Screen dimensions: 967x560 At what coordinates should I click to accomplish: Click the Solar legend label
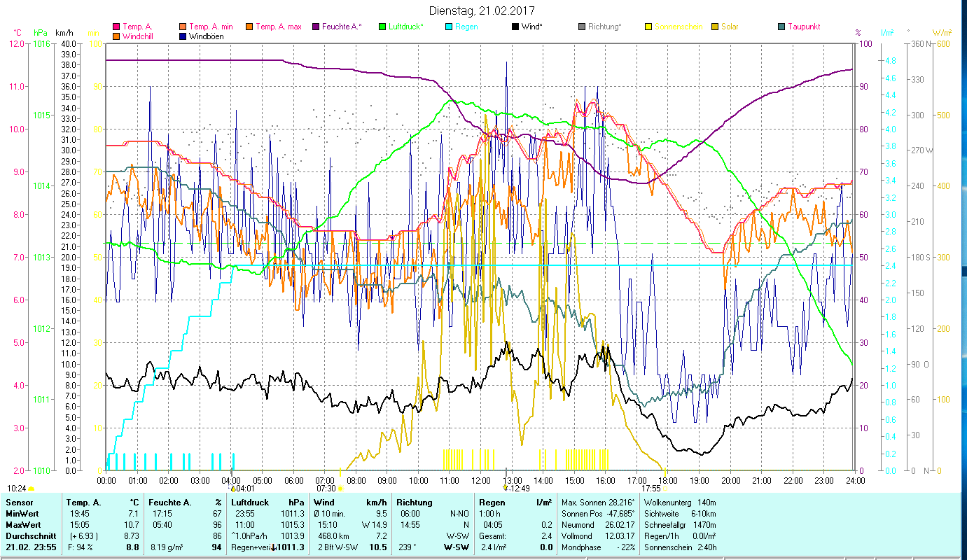pyautogui.click(x=730, y=27)
